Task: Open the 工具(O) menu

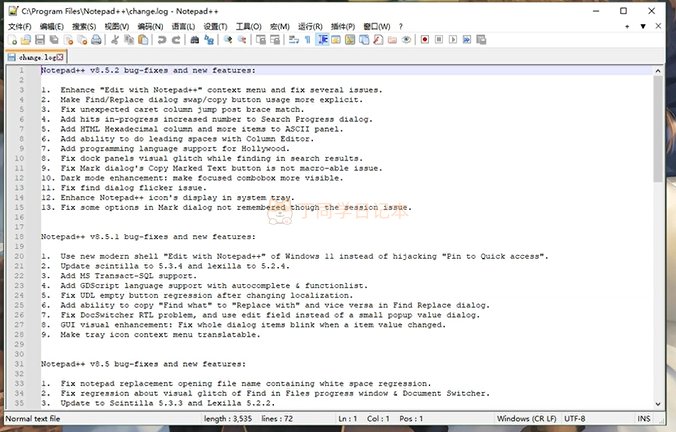Action: (x=248, y=27)
